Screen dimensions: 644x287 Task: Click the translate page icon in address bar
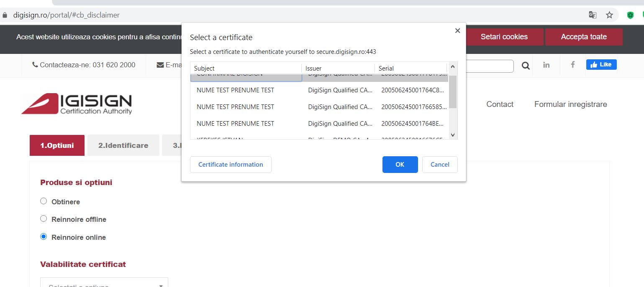click(x=593, y=15)
